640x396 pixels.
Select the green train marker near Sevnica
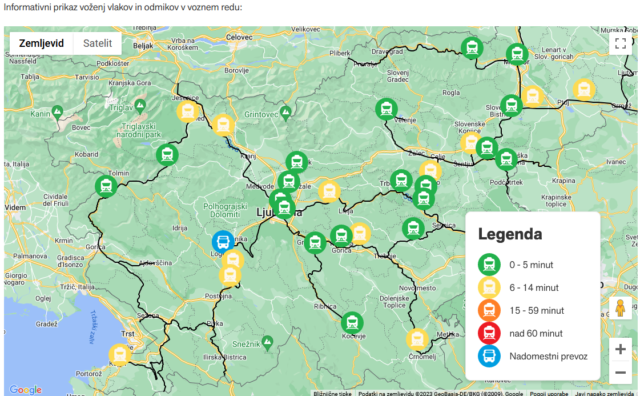point(413,228)
